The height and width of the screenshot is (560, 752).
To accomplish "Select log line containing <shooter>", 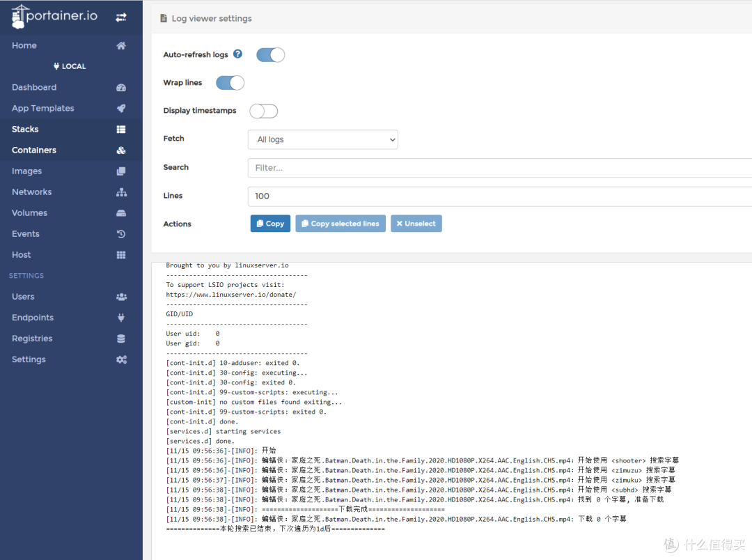I will (423, 460).
